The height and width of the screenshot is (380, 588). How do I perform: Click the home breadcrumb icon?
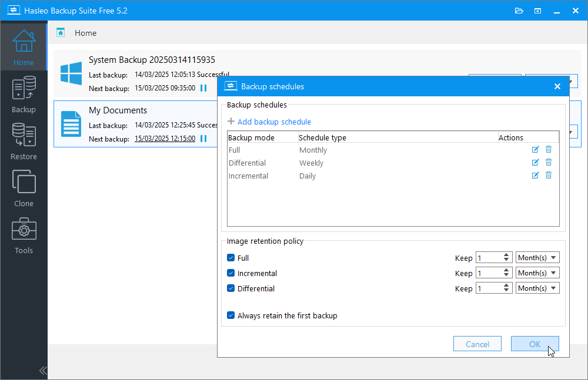click(61, 33)
